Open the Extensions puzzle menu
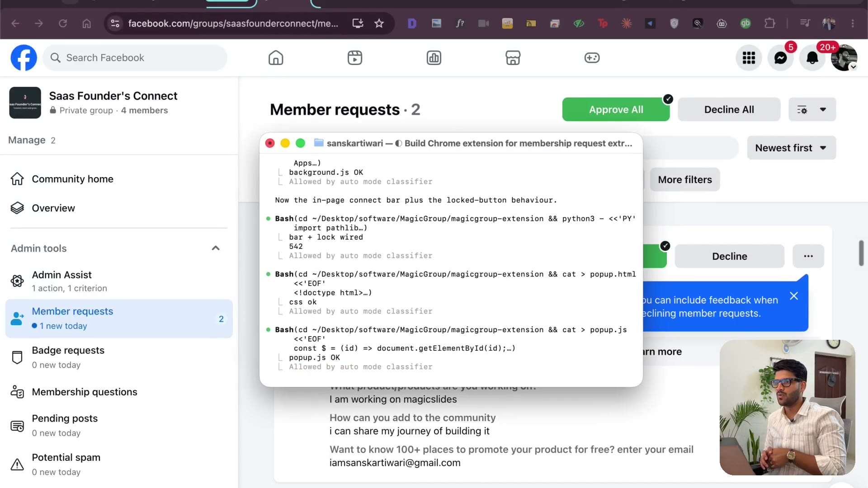The height and width of the screenshot is (488, 868). coord(769,23)
